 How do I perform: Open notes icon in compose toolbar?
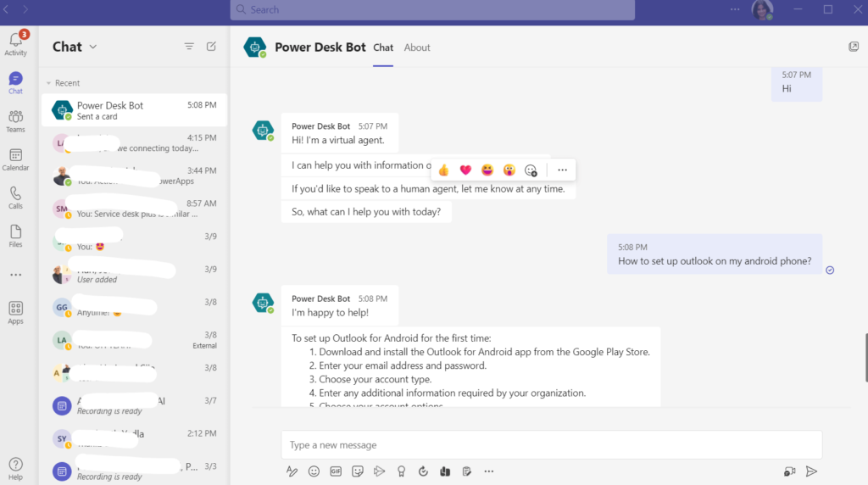[x=467, y=471]
